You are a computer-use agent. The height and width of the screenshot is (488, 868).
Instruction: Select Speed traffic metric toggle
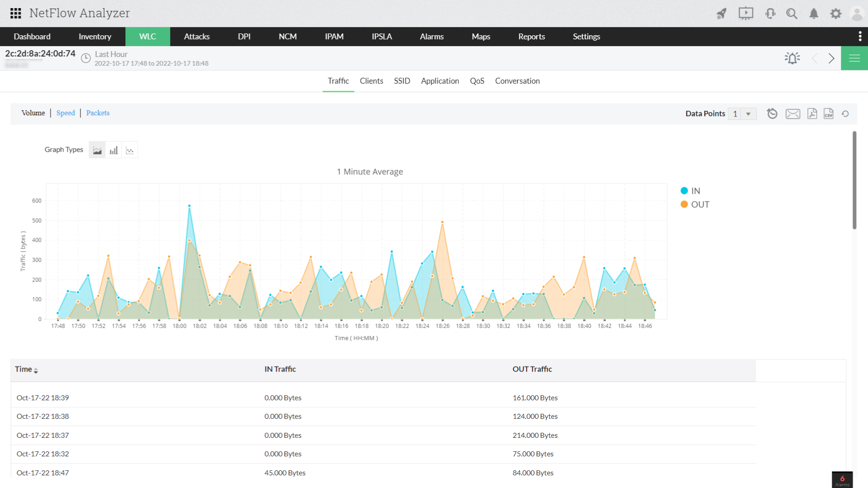click(x=66, y=113)
